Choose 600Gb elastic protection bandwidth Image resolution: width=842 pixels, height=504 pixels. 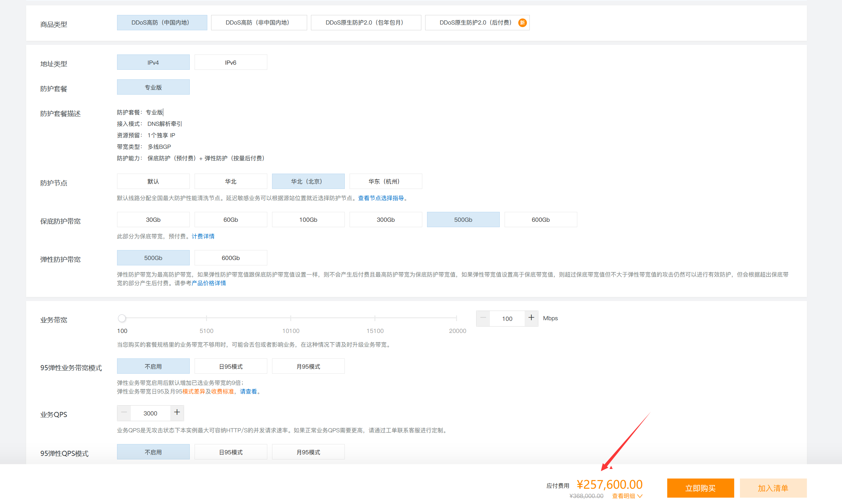(231, 258)
